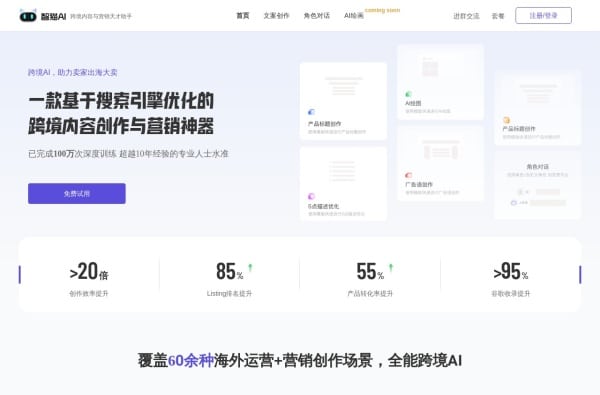Image resolution: width=600 pixels, height=395 pixels.
Task: Click the red icon on 广告语创作 card
Action: (x=408, y=175)
